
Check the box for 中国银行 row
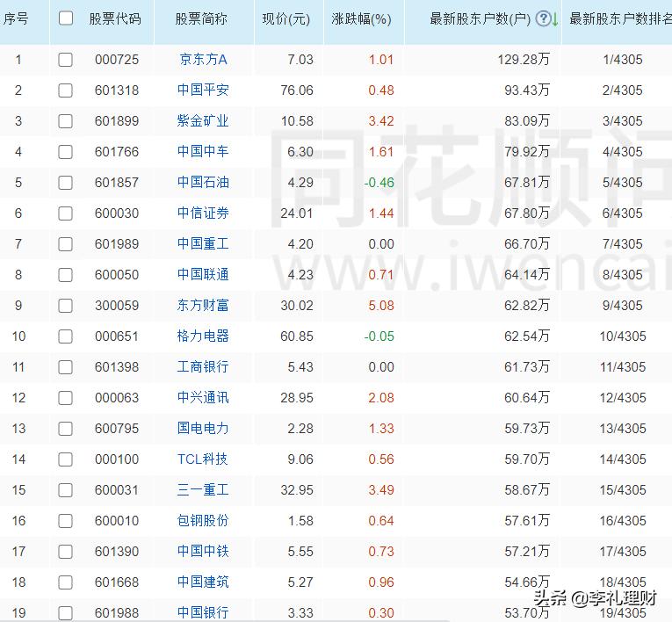(66, 613)
